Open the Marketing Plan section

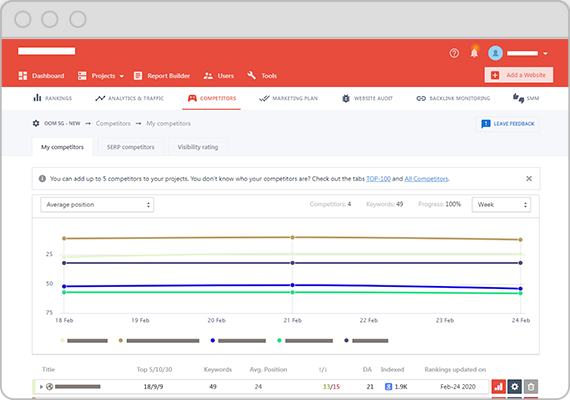[x=288, y=98]
